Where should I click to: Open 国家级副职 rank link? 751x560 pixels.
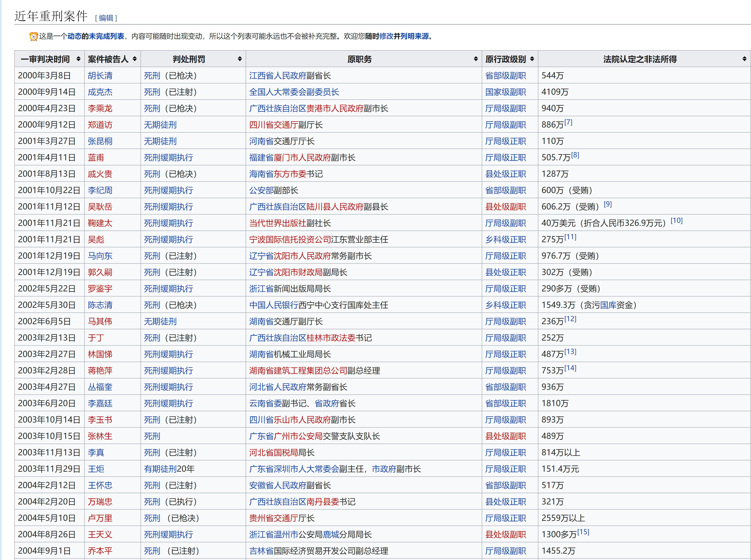(x=506, y=92)
